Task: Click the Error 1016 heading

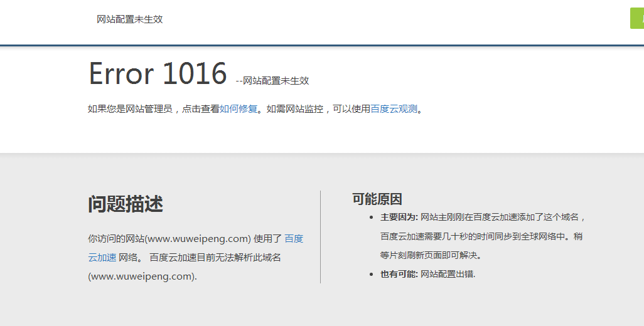Action: coord(158,74)
